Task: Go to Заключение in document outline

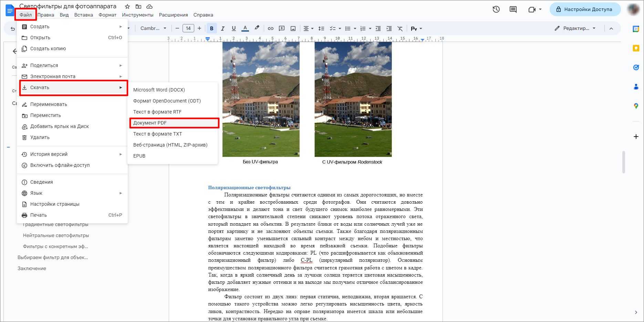Action: 32,268
